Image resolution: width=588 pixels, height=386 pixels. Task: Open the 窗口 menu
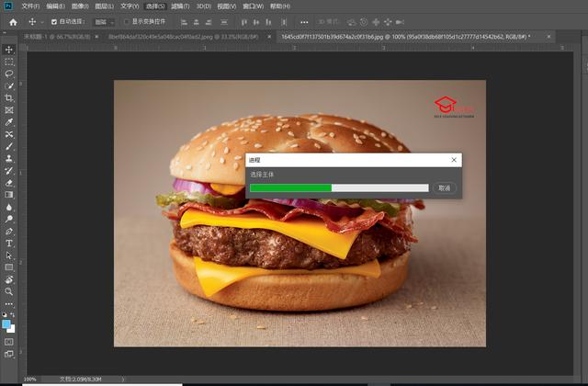pyautogui.click(x=254, y=6)
